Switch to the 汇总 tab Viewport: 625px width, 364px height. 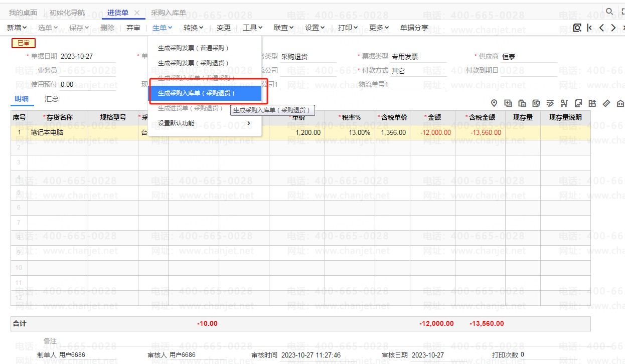tap(52, 99)
